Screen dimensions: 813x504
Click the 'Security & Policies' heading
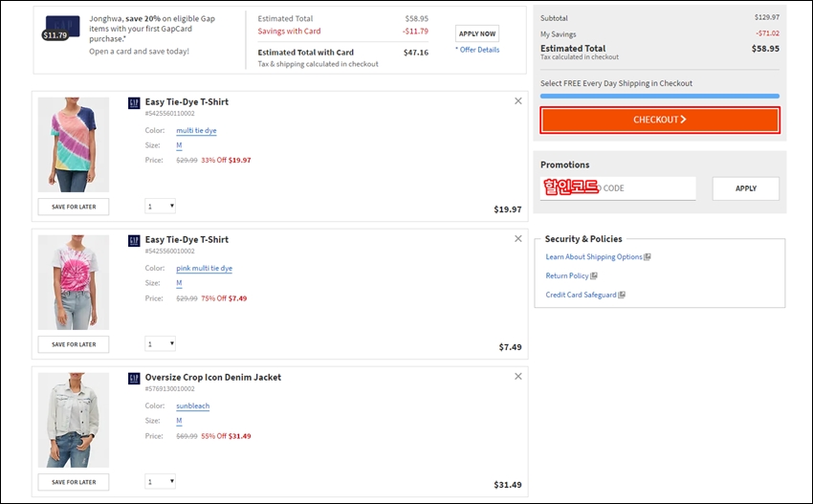click(583, 239)
